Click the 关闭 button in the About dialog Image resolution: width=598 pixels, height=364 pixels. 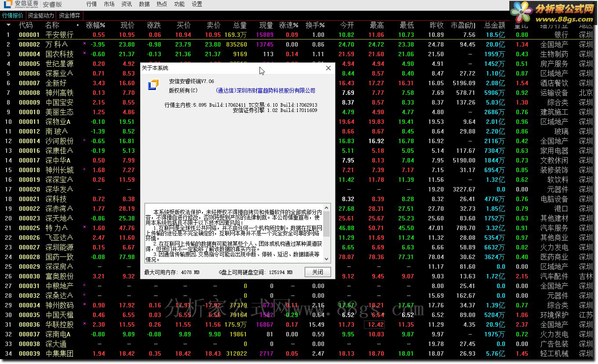tap(317, 272)
